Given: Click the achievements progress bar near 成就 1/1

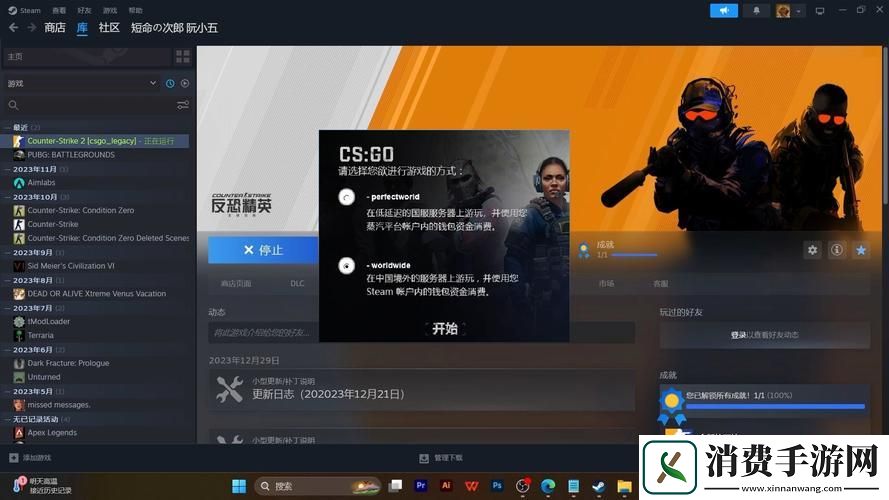Looking at the screenshot, I should coord(634,255).
